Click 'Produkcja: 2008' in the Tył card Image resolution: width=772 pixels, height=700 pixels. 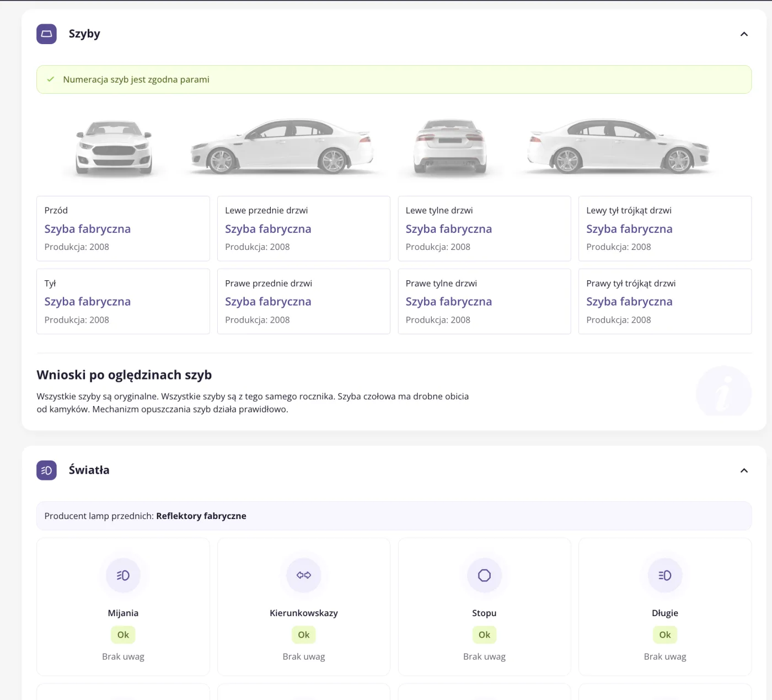pyautogui.click(x=77, y=320)
